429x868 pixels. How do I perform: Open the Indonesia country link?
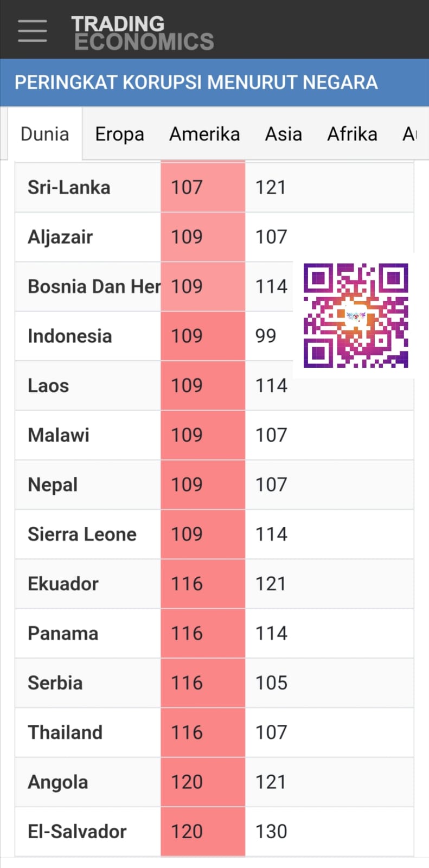(70, 336)
